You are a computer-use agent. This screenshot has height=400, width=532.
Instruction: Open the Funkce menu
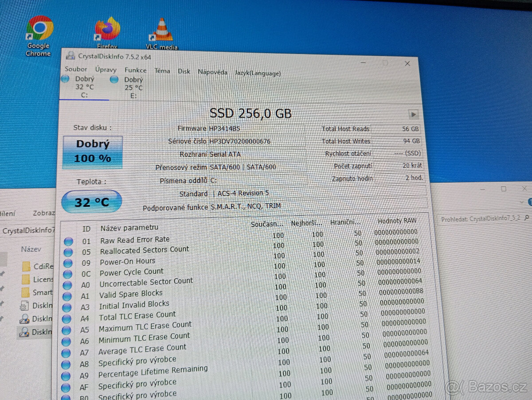point(135,70)
